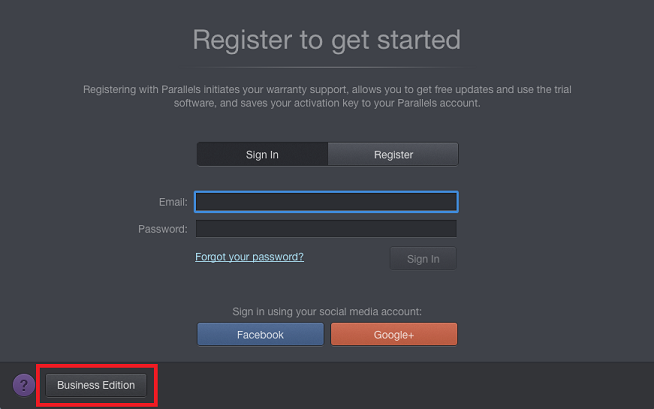
Task: Choose the blue Facebook login option
Action: coord(260,334)
